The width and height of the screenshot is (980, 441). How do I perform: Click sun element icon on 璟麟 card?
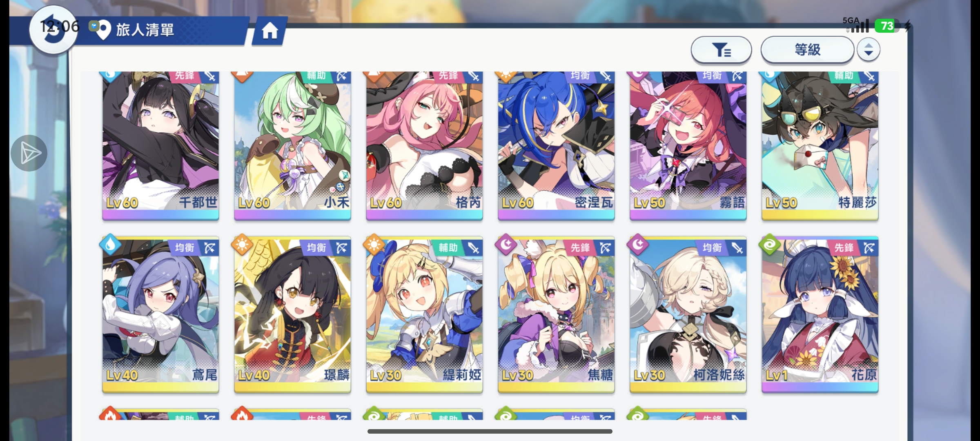tap(242, 245)
